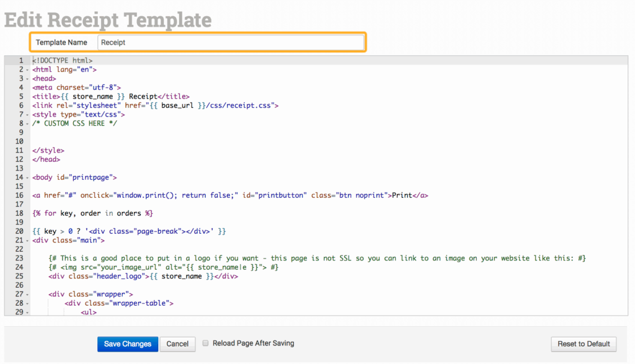Click line number 1 in the gutter

tap(20, 61)
